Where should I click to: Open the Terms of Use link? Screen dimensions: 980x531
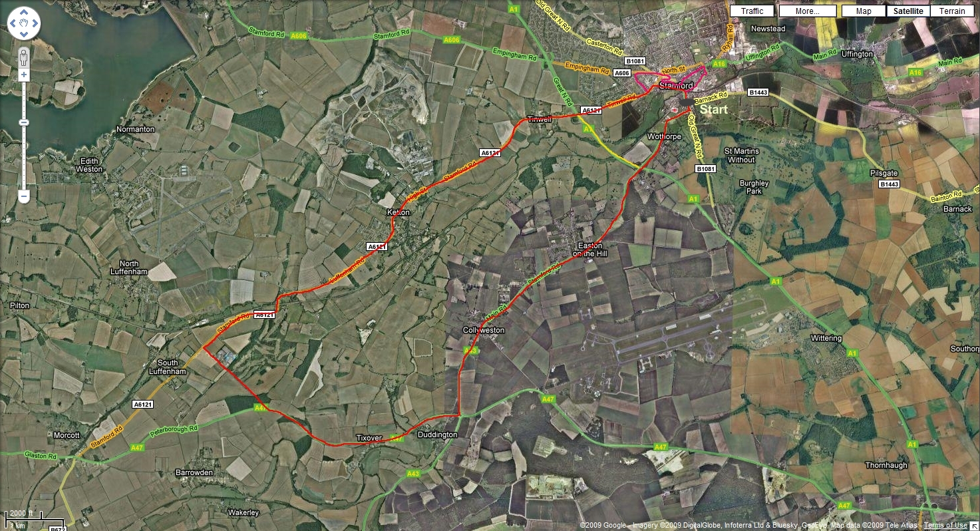945,526
